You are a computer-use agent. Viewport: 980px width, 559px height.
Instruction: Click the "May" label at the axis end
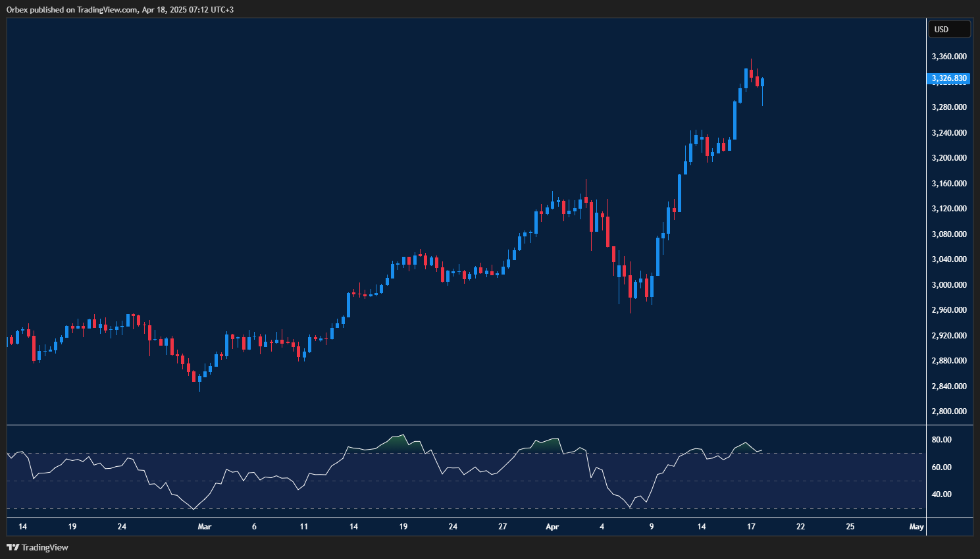click(x=916, y=527)
